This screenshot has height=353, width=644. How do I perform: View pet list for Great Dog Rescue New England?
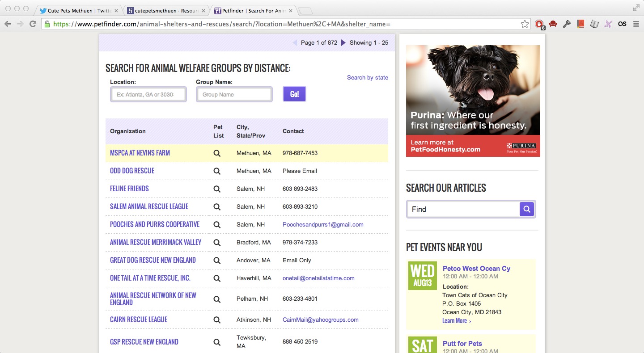tap(217, 261)
